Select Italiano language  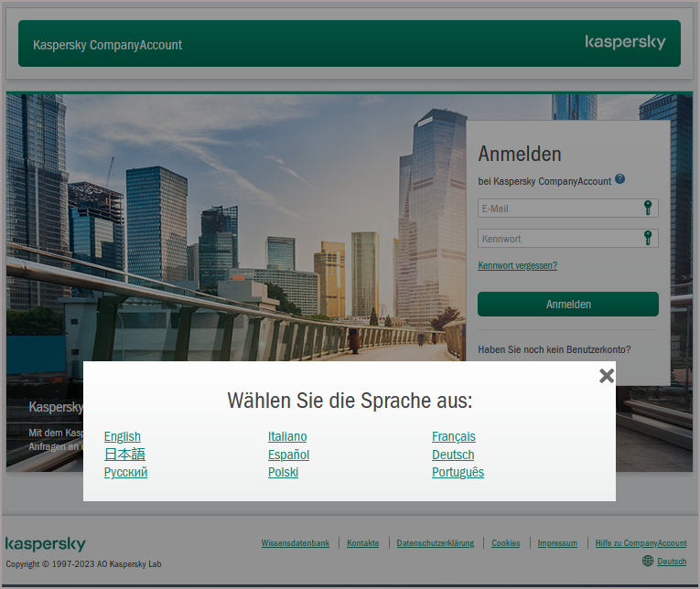pyautogui.click(x=287, y=436)
